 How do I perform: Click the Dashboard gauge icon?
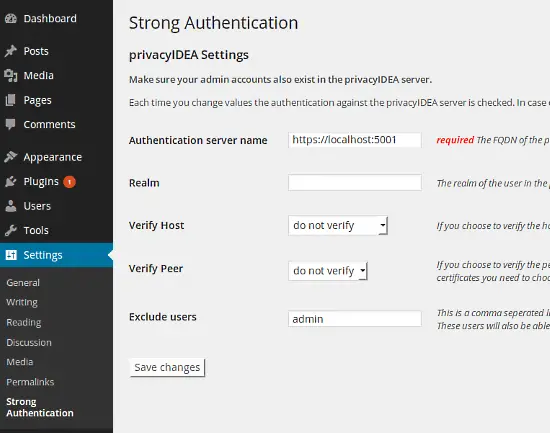tap(11, 19)
